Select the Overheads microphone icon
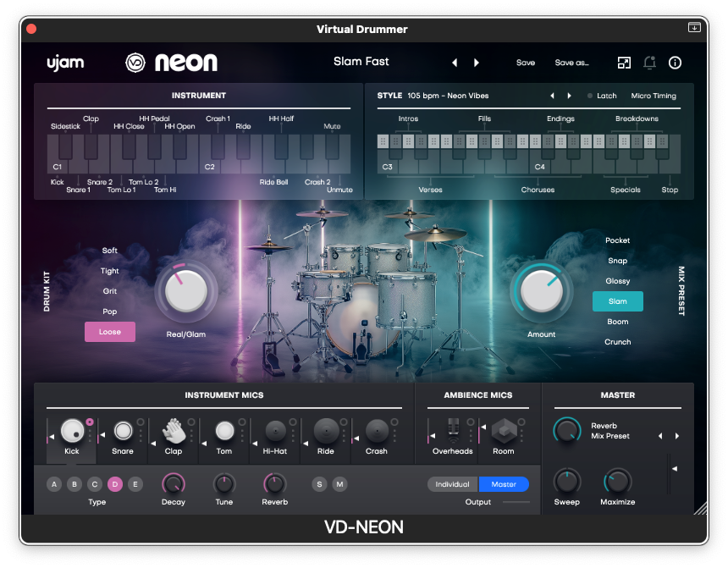The height and width of the screenshot is (568, 728). point(453,431)
